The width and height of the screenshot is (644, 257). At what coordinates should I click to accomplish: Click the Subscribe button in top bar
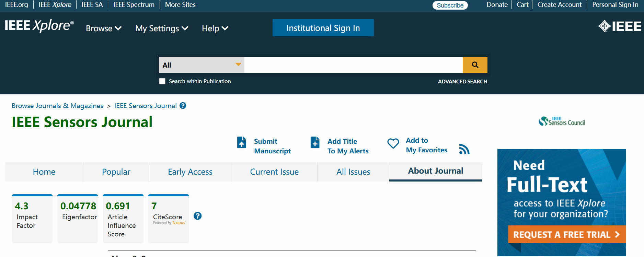click(450, 5)
